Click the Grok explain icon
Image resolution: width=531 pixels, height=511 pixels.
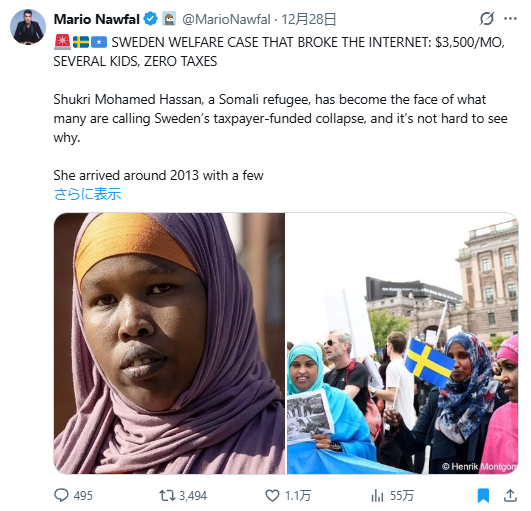487,19
